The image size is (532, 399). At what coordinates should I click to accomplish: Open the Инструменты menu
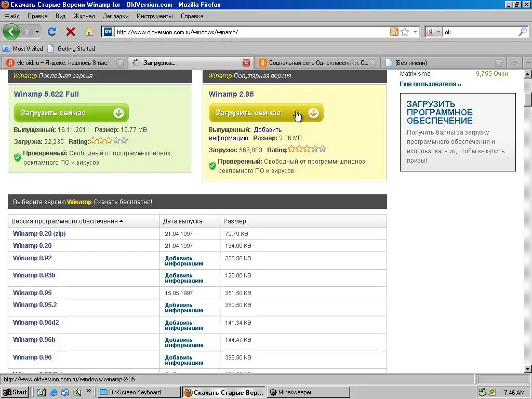[x=154, y=16]
